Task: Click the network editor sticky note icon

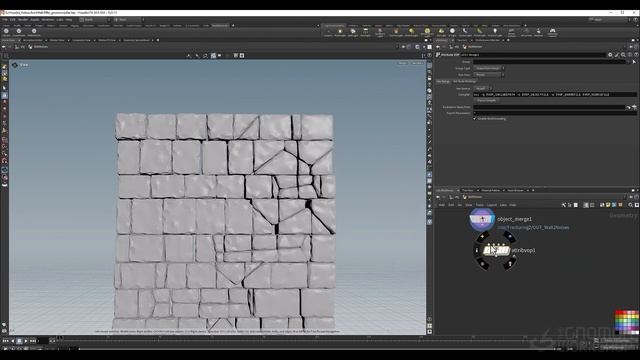Action: pos(608,205)
